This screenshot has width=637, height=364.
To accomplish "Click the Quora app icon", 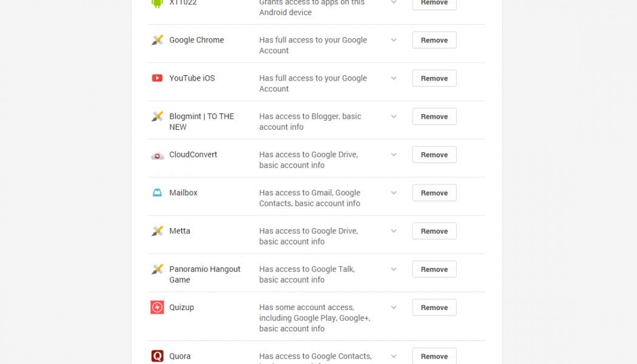I will 157,356.
